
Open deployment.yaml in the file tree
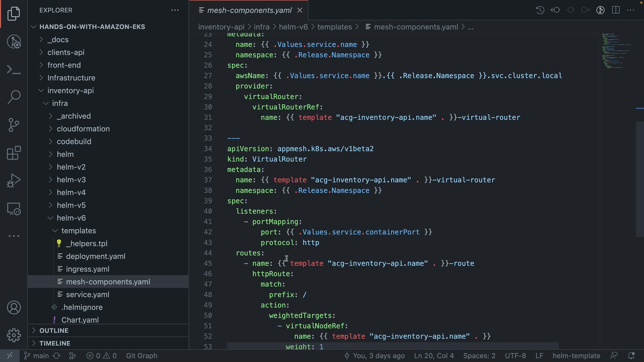click(x=96, y=256)
